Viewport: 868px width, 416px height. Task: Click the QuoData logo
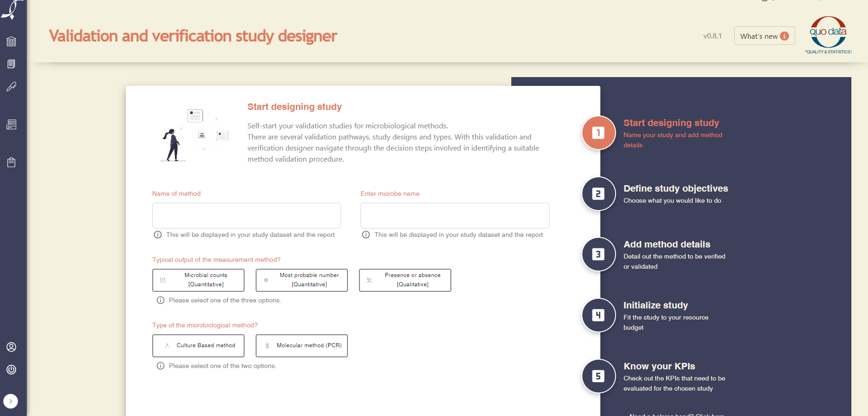click(x=828, y=35)
